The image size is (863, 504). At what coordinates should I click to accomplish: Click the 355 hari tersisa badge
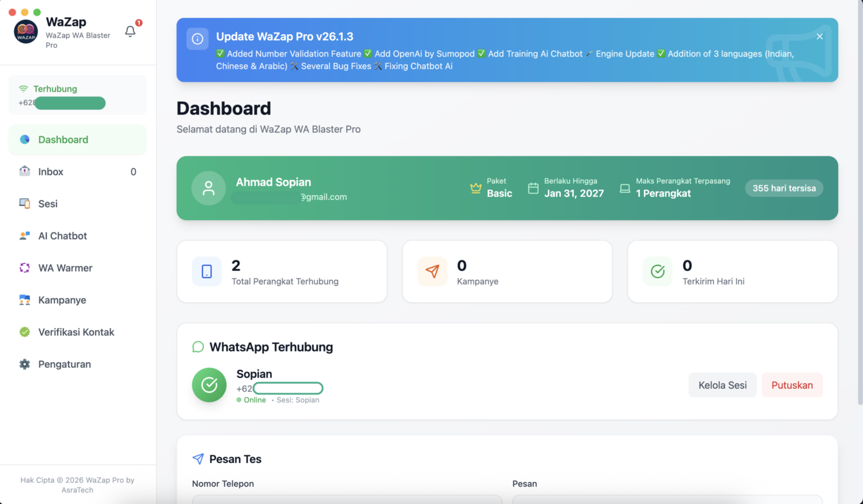[x=784, y=188]
